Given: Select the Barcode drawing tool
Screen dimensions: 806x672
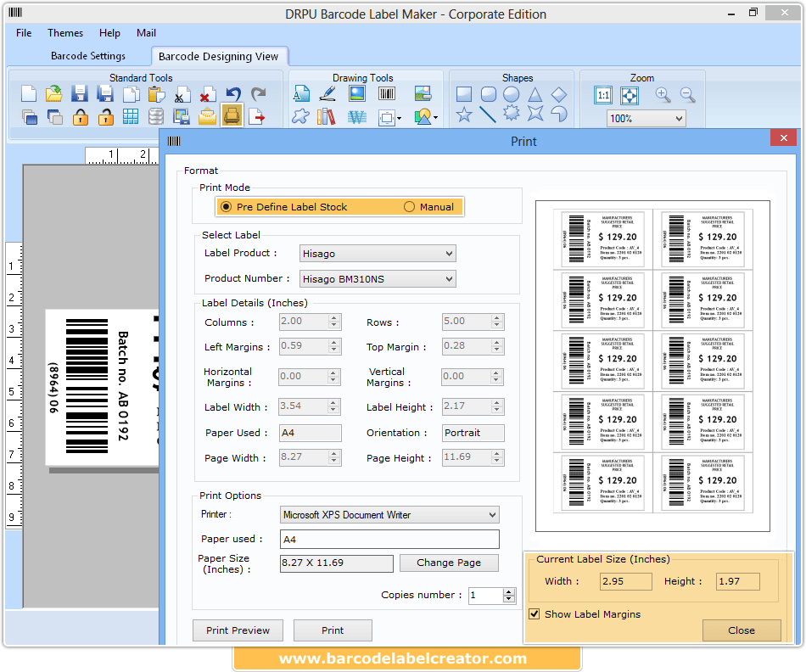Looking at the screenshot, I should [387, 93].
